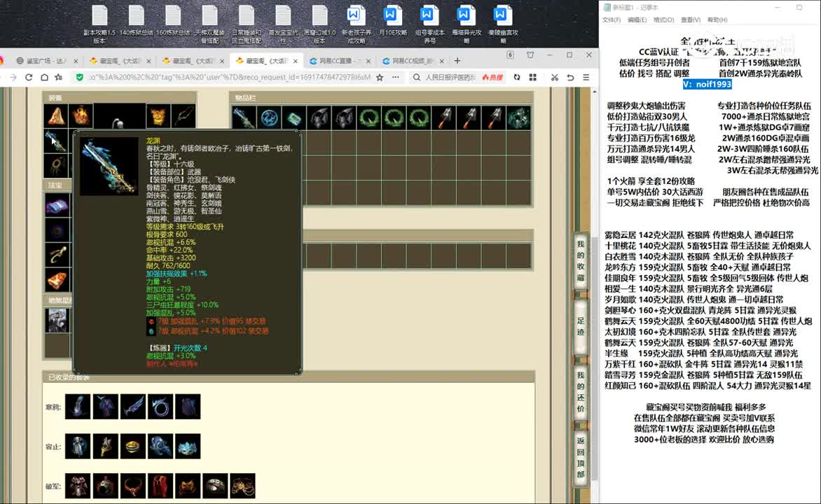
Task: Open a new browser tab with plus button
Action: tap(457, 61)
